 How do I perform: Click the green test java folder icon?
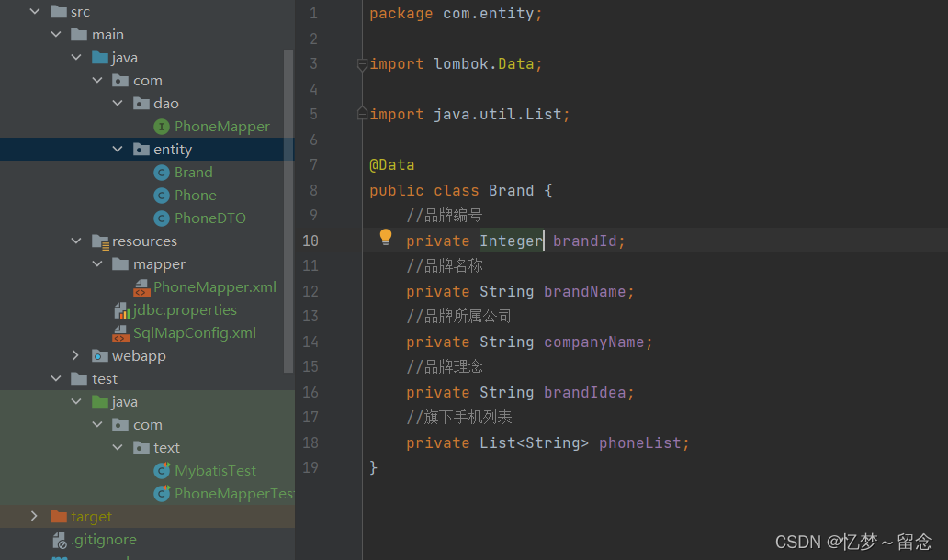tap(100, 402)
